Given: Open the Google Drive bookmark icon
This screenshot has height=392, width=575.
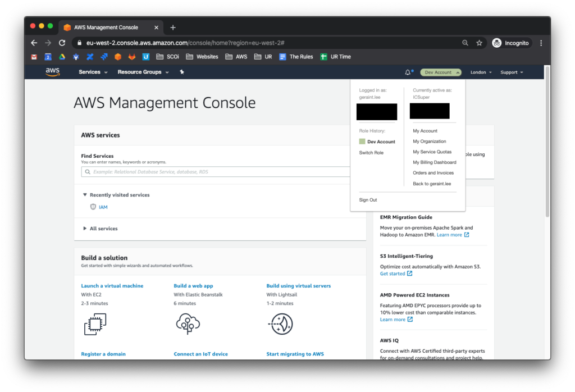Looking at the screenshot, I should click(x=62, y=57).
